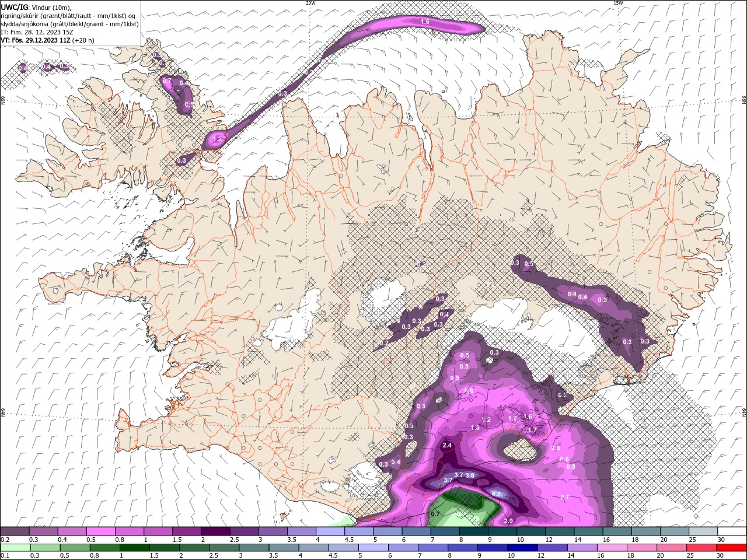Image resolution: width=747 pixels, height=560 pixels.
Task: Click the 0.6 precipitation value on the map
Action: click(564, 459)
